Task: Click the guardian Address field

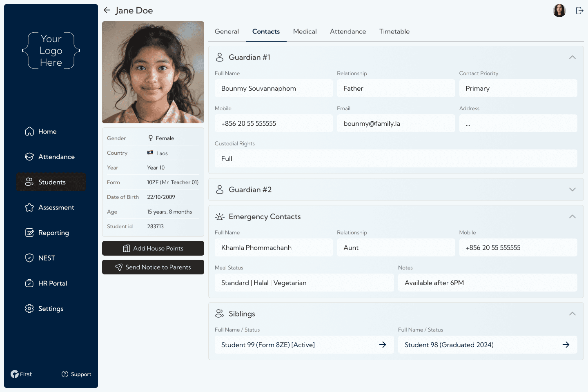Action: point(518,123)
